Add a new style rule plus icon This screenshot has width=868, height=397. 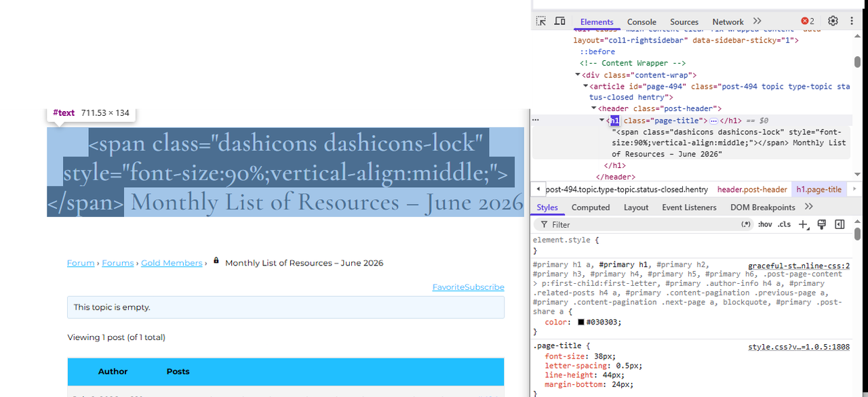[804, 224]
